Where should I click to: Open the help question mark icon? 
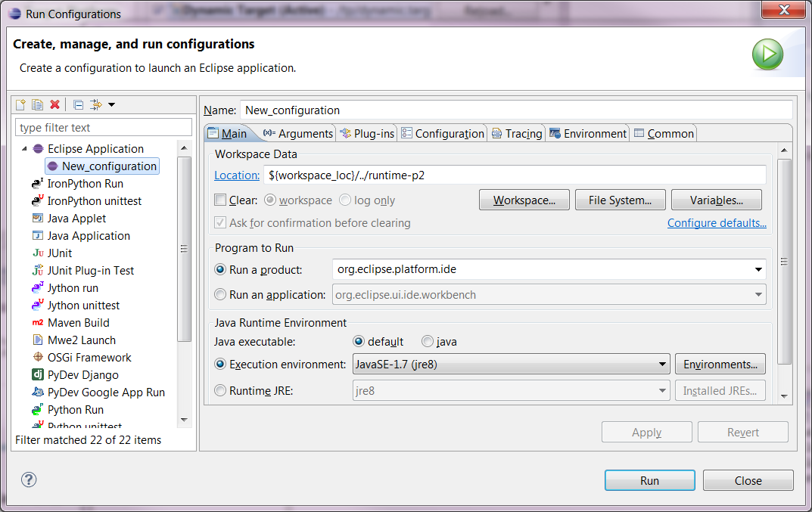coord(29,479)
